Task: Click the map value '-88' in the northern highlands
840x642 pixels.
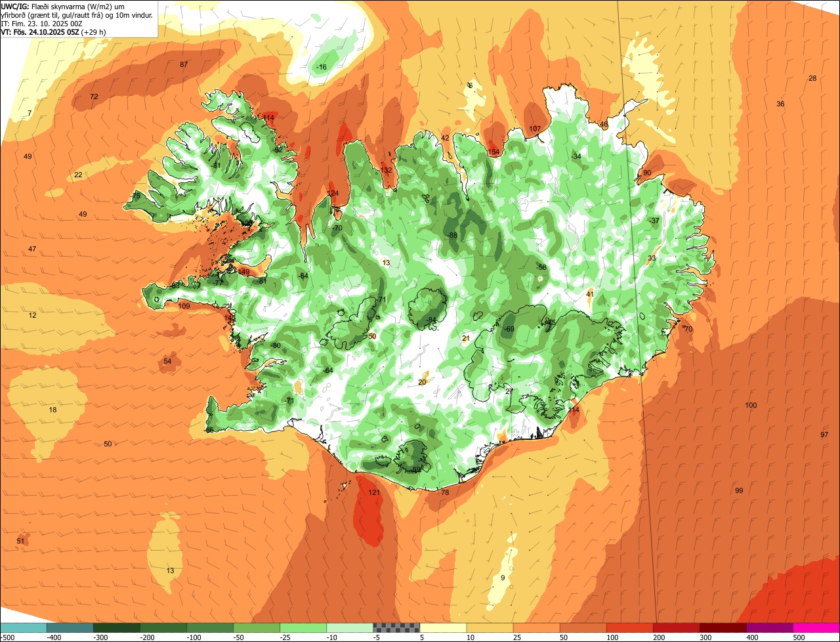Action: coord(451,235)
